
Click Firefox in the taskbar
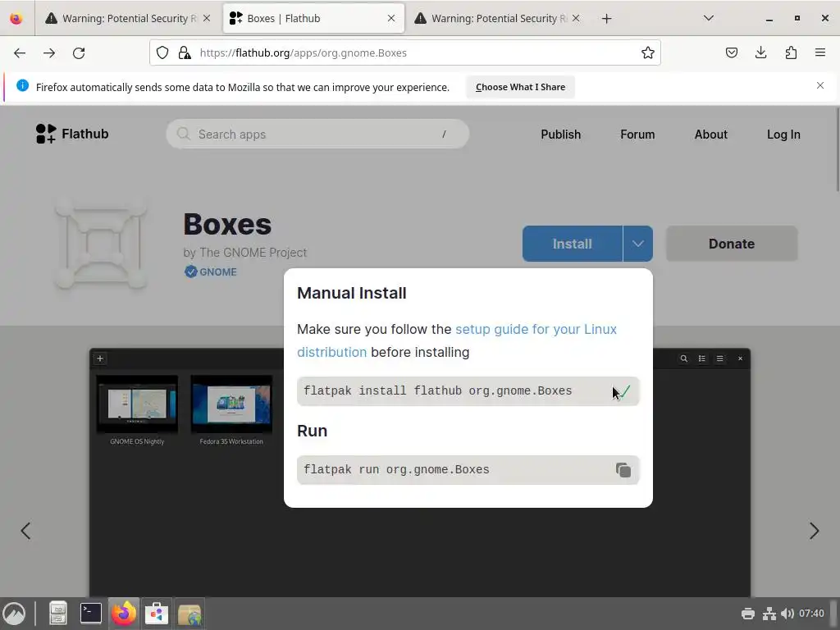point(124,614)
